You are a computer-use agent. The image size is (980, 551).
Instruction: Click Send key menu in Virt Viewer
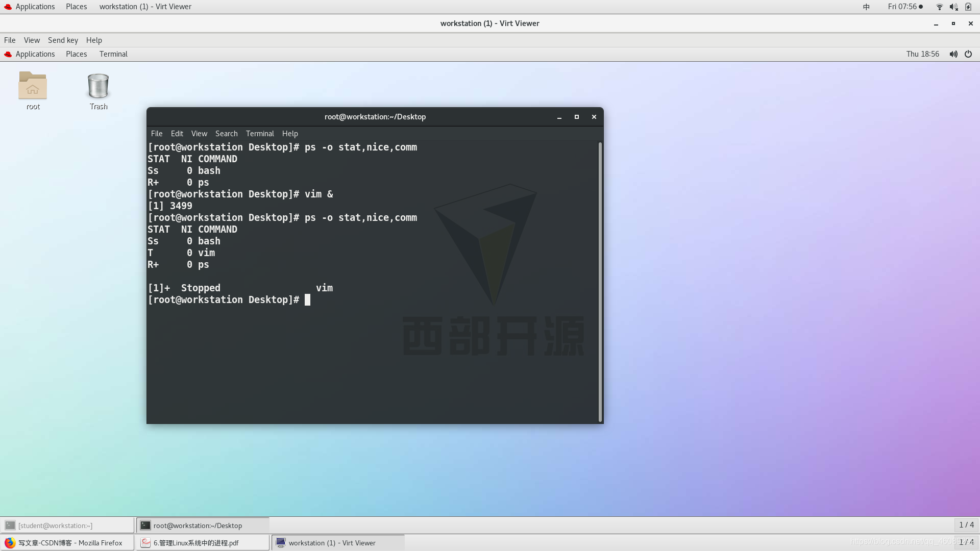click(63, 40)
